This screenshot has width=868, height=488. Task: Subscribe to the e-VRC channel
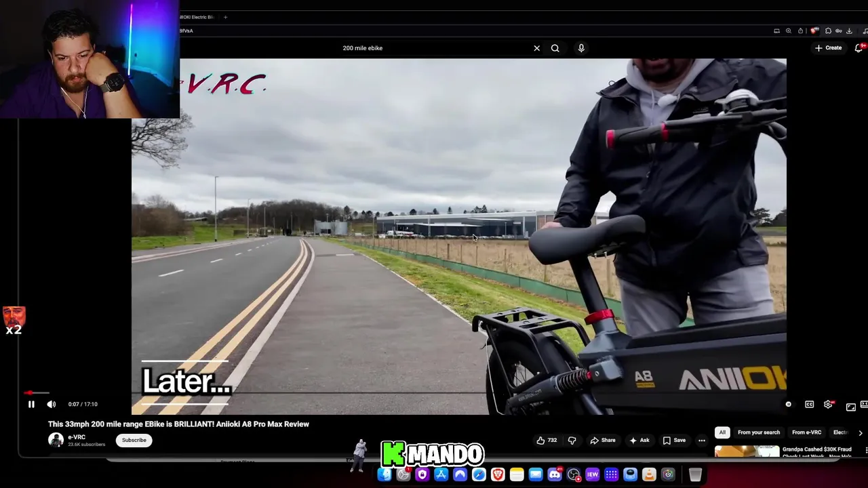click(x=134, y=440)
